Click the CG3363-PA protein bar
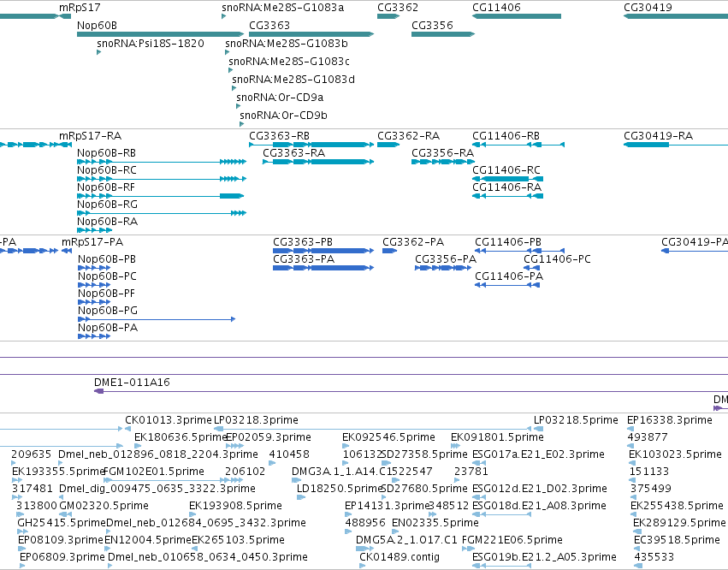 (323, 268)
